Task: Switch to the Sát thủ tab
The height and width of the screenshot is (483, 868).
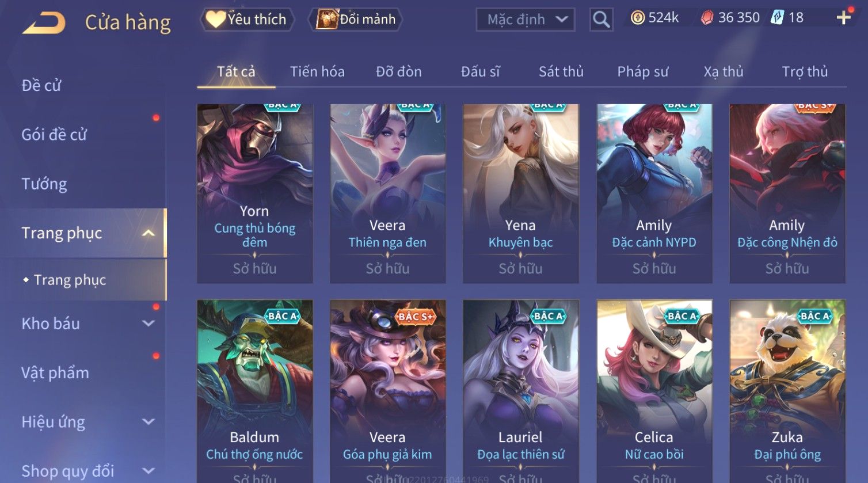Action: (x=561, y=72)
